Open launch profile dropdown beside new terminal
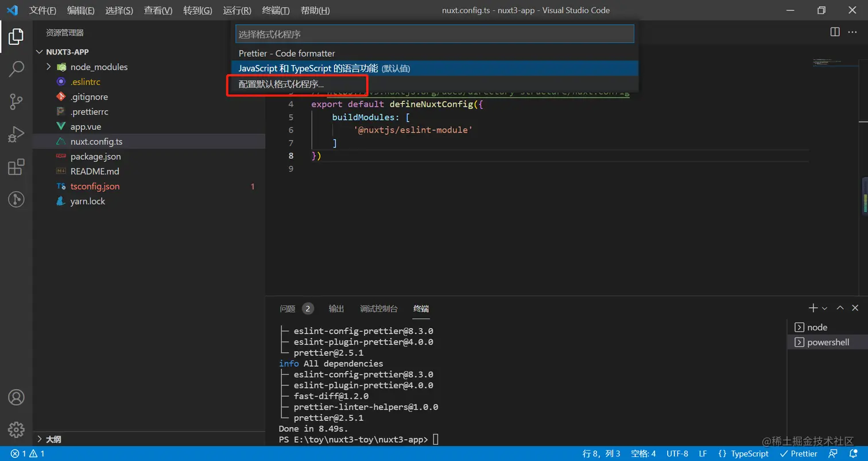The image size is (868, 461). click(x=825, y=308)
